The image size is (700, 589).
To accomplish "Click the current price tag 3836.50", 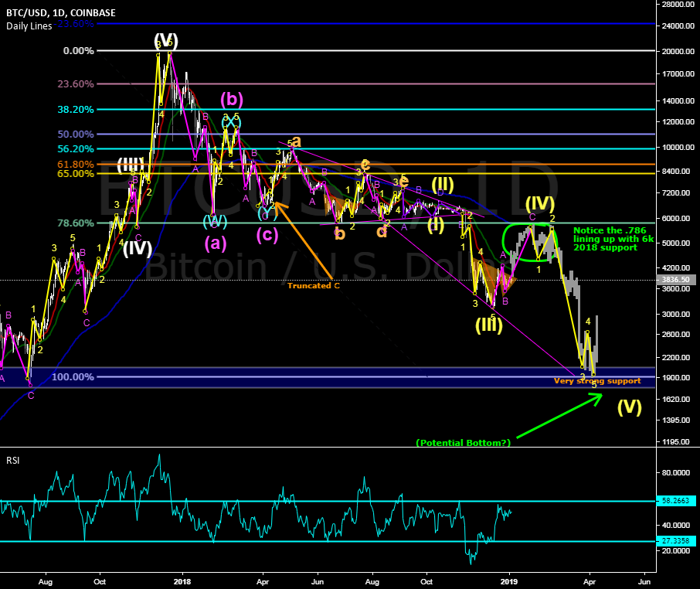I will point(676,280).
